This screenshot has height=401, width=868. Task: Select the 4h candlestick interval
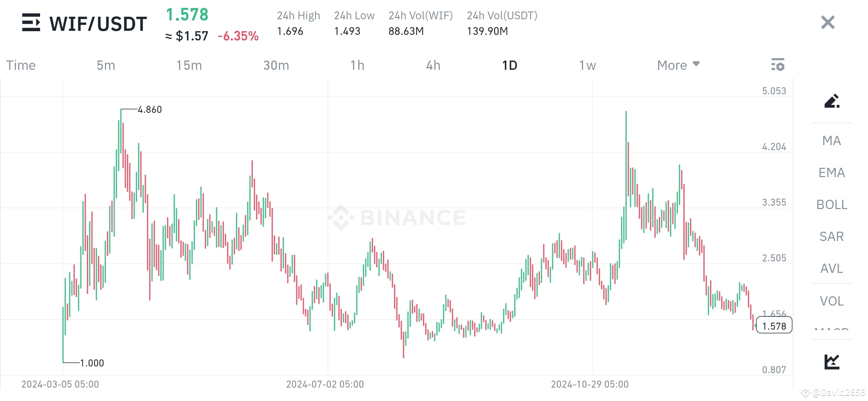click(433, 65)
